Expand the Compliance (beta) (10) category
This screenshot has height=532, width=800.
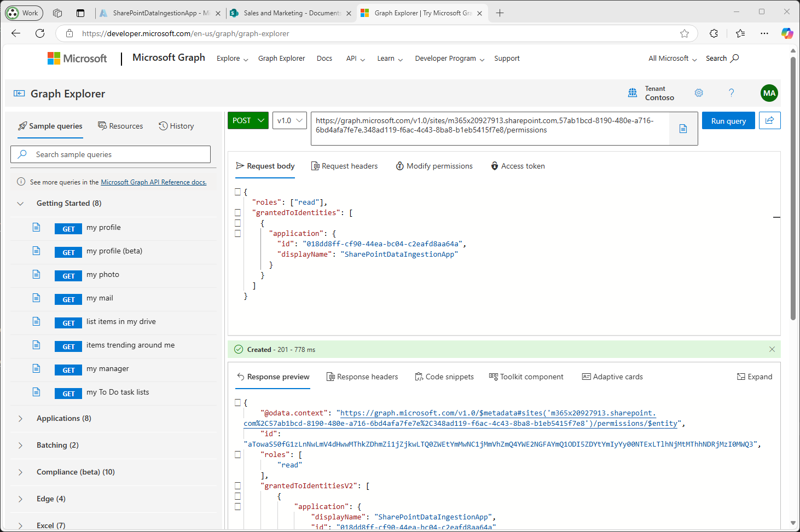(x=20, y=472)
